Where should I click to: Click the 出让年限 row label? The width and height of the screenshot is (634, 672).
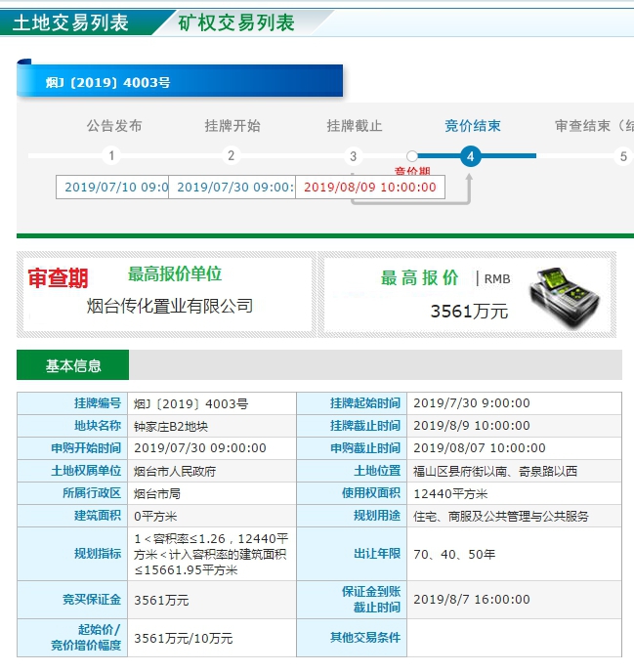(x=377, y=553)
